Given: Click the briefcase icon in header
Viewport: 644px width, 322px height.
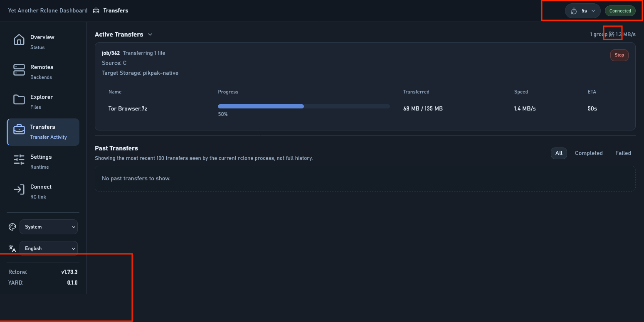Looking at the screenshot, I should coord(96,11).
